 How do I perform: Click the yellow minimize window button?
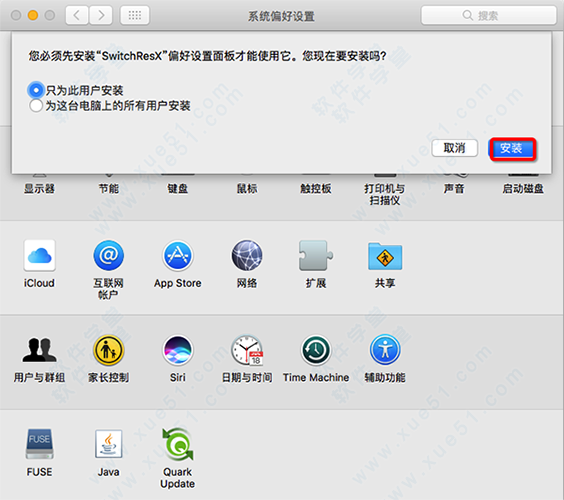point(33,15)
